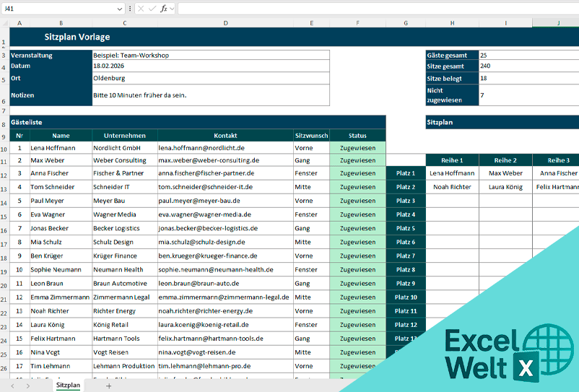
Task: Select the Platz 1 label cell
Action: click(405, 173)
